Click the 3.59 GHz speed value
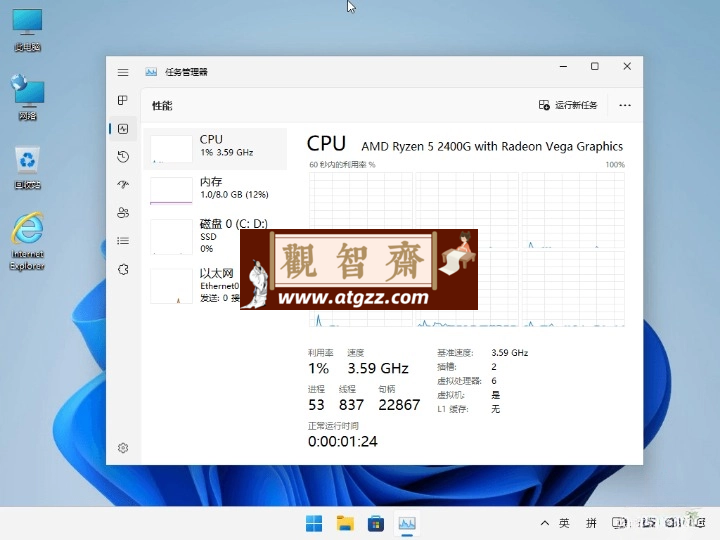Image resolution: width=720 pixels, height=540 pixels. [378, 368]
